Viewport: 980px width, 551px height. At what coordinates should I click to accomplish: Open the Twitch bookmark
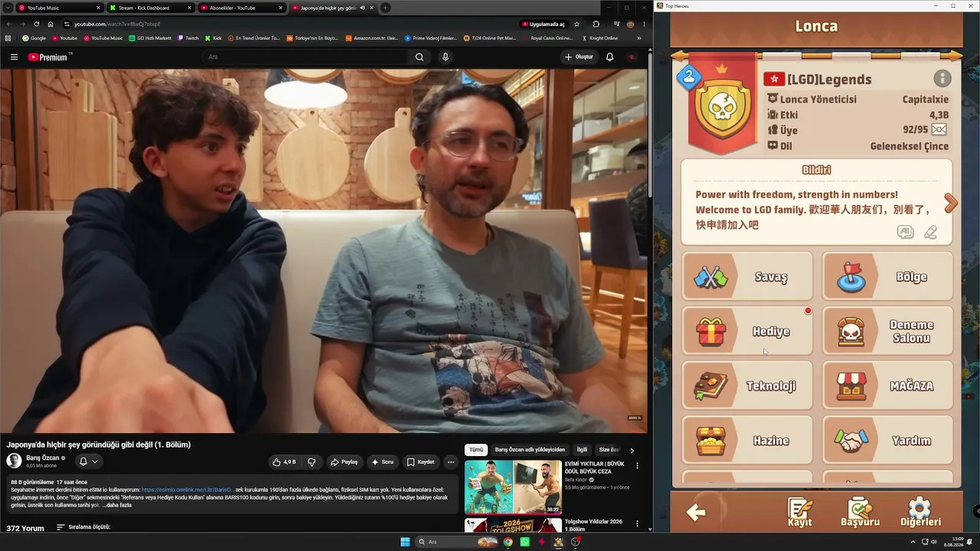(x=188, y=37)
